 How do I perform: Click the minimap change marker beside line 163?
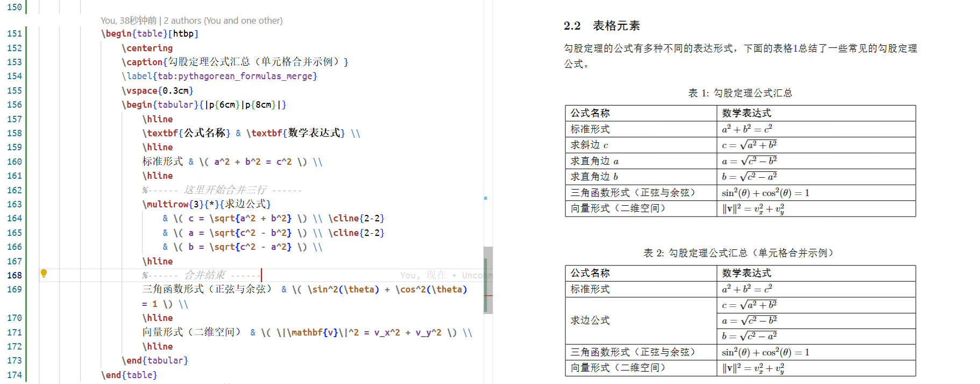(486, 198)
